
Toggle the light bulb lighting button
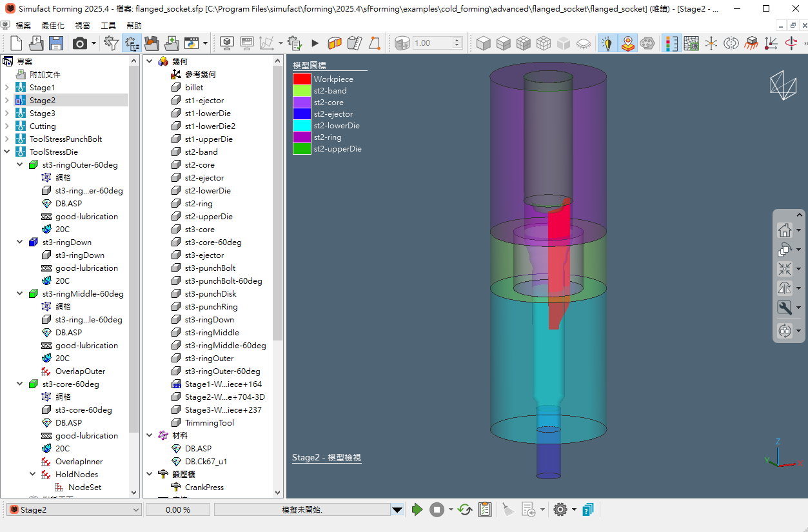[606, 43]
